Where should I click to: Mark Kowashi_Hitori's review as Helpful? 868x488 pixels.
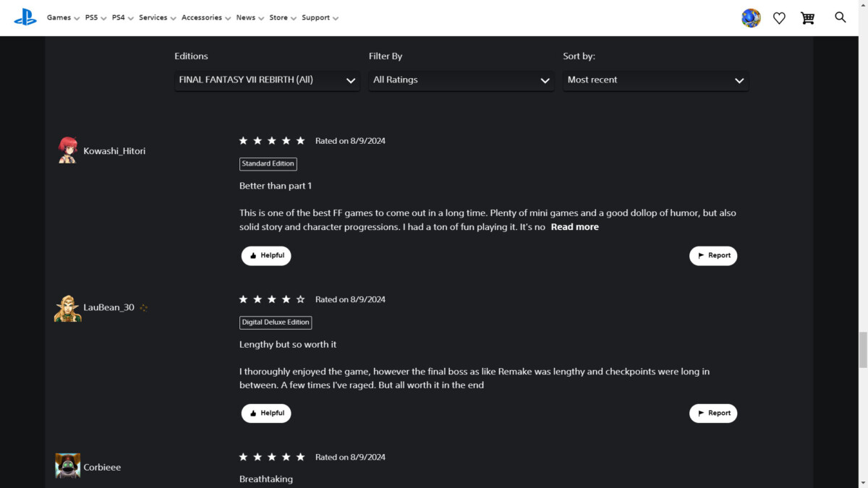click(266, 256)
